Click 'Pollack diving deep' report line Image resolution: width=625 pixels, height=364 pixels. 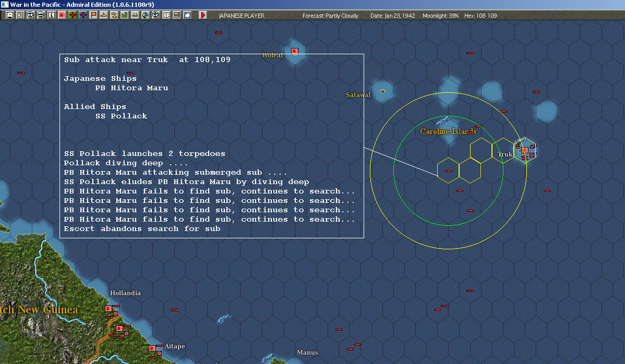click(x=126, y=163)
